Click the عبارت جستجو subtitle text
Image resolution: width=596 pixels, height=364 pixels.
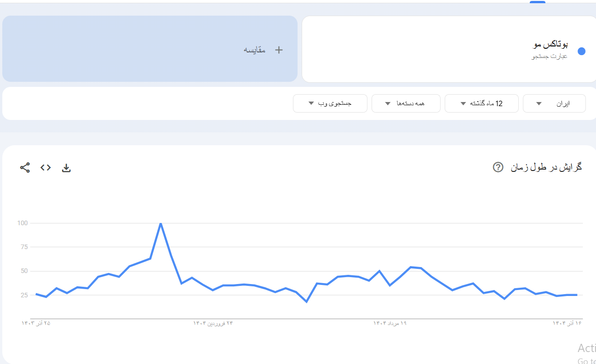(x=550, y=57)
